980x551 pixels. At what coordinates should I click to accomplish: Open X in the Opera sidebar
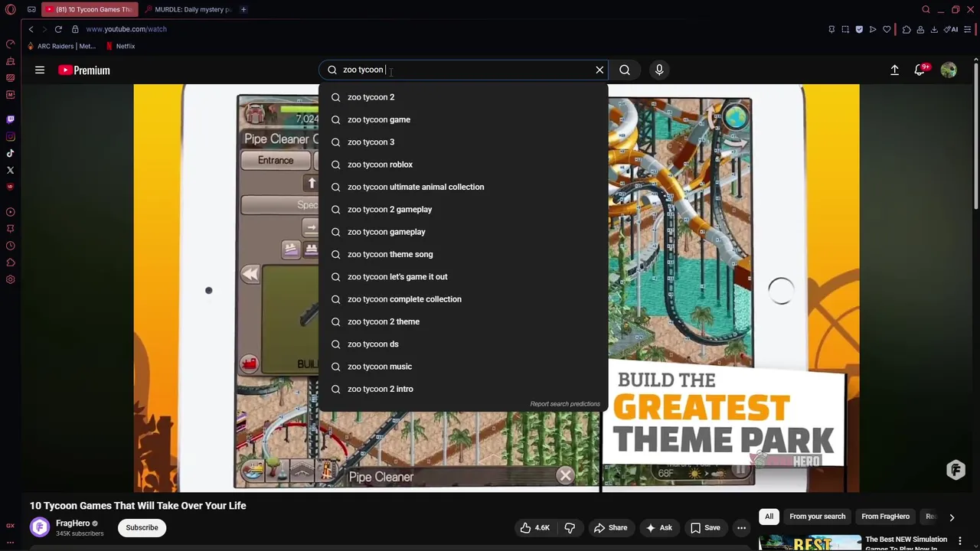click(x=11, y=170)
